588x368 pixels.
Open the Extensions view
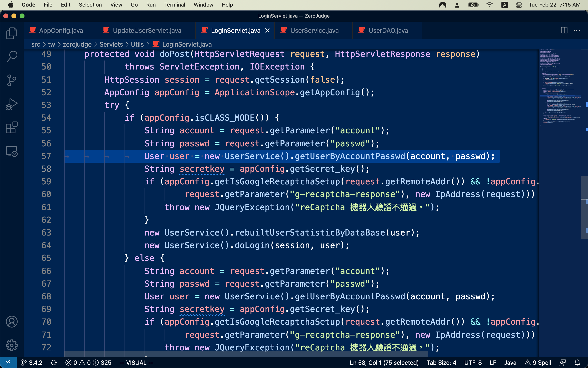11,128
